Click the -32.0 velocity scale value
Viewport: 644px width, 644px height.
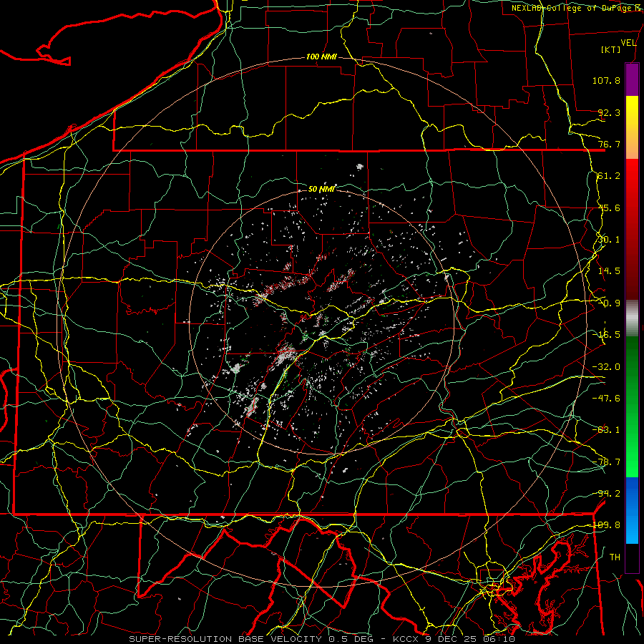(x=606, y=367)
